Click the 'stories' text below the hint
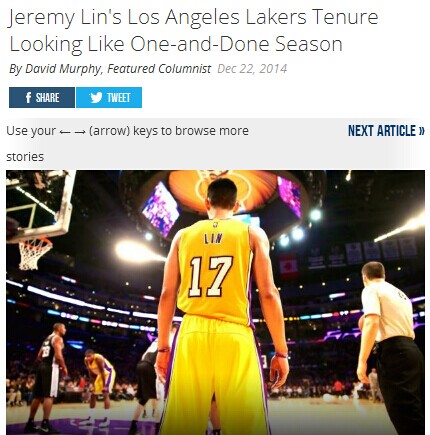 tap(25, 157)
